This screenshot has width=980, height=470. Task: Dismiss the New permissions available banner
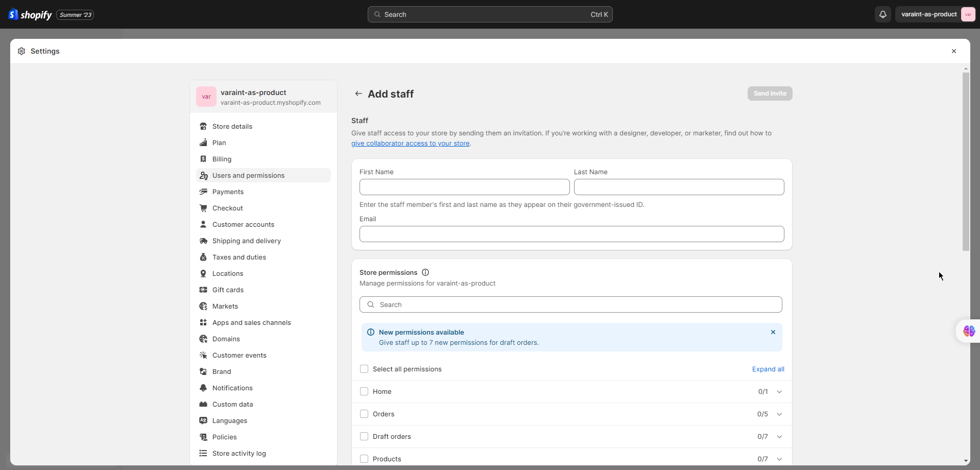pos(773,332)
